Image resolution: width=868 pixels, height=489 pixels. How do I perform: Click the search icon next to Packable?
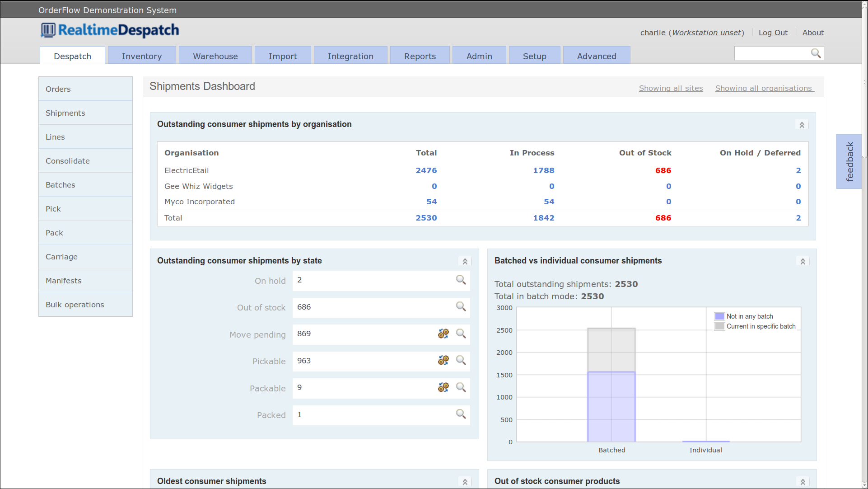(x=462, y=387)
